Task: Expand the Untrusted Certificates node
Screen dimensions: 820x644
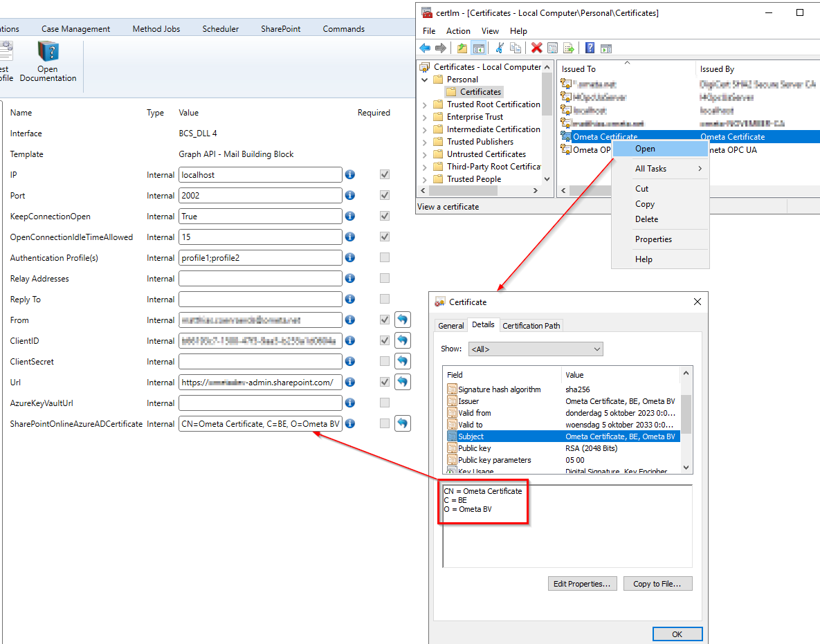Action: click(425, 155)
